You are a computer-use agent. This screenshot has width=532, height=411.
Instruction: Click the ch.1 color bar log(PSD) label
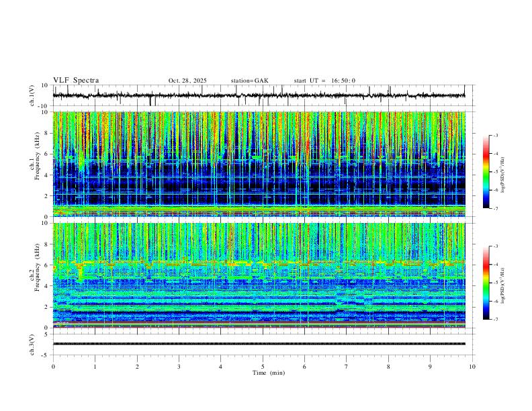(503, 175)
